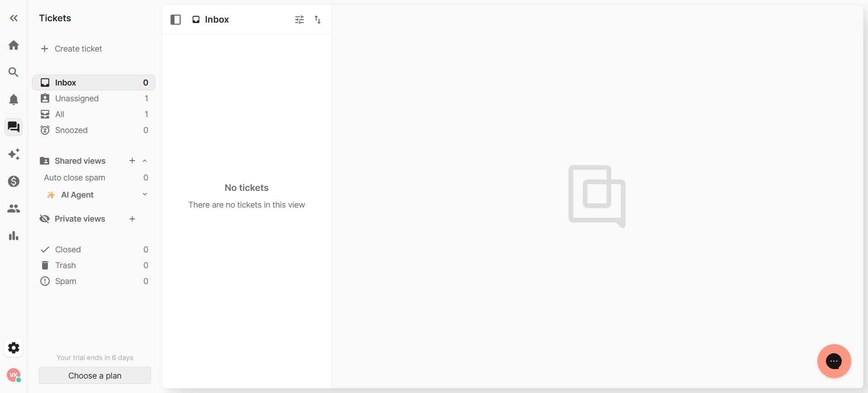Expand the AI Agent view group
The height and width of the screenshot is (393, 868).
click(x=145, y=194)
